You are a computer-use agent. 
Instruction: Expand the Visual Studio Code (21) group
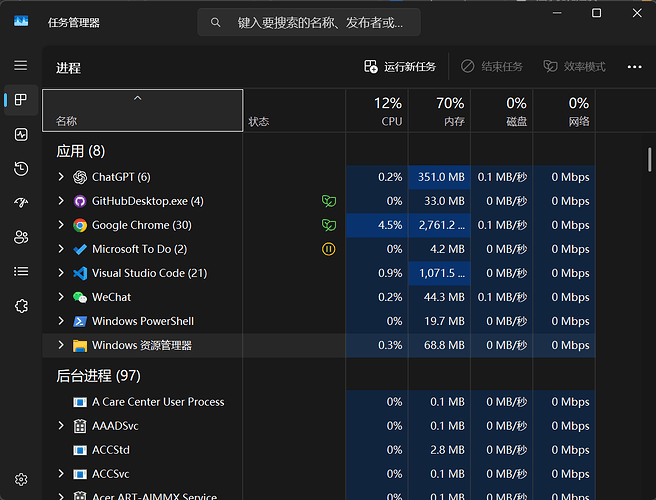point(61,273)
